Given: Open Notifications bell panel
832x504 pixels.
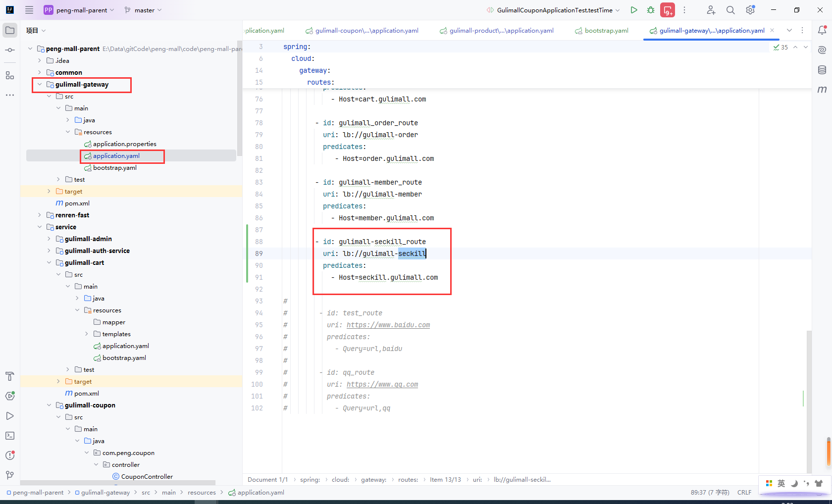Looking at the screenshot, I should coord(822,30).
